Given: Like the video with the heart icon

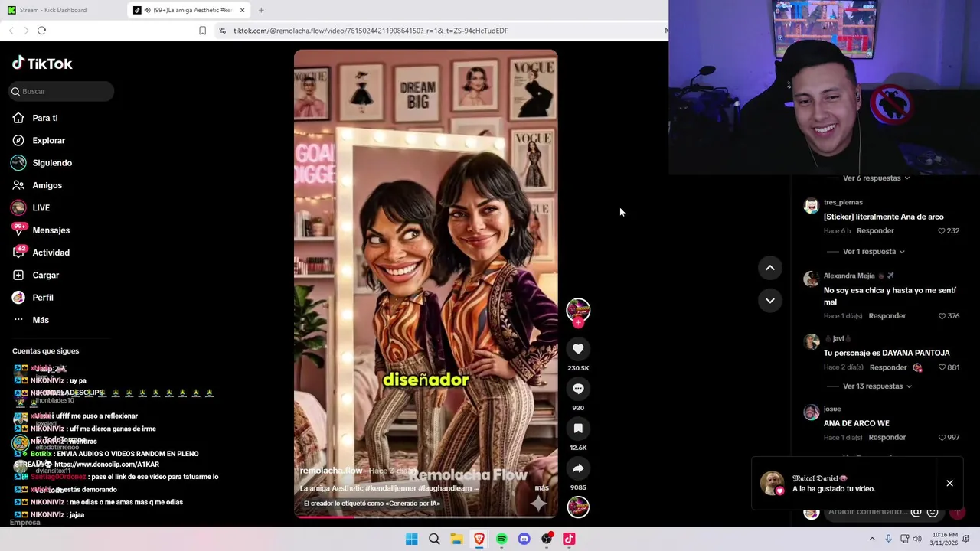Looking at the screenshot, I should 578,348.
